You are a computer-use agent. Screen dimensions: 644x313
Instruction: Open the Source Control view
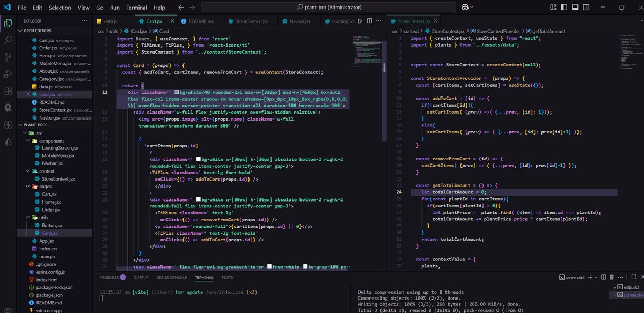pos(8,57)
